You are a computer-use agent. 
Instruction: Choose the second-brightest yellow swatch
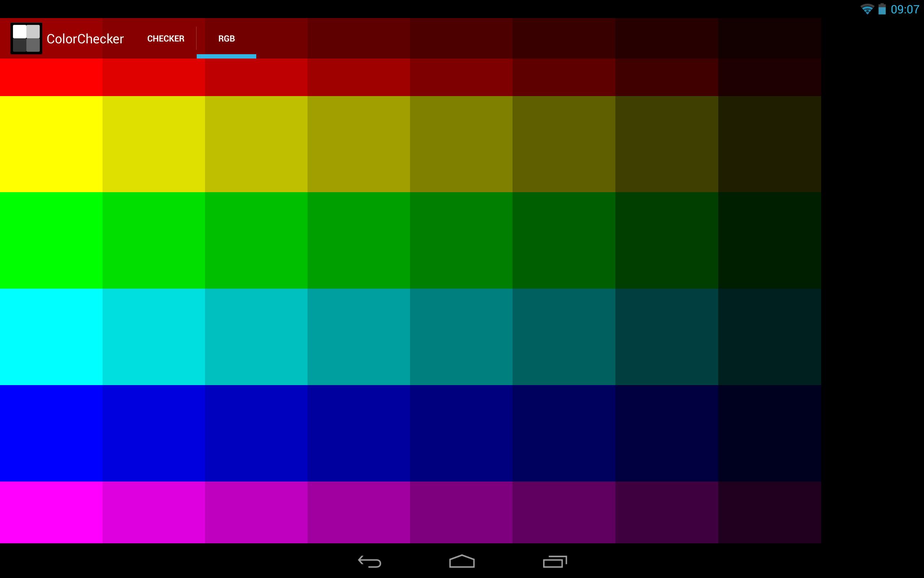(153, 144)
